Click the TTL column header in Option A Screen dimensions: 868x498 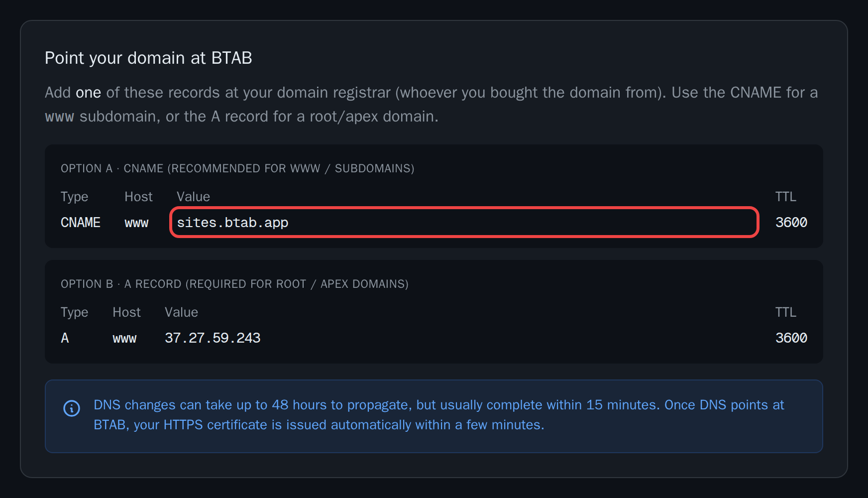click(x=786, y=197)
